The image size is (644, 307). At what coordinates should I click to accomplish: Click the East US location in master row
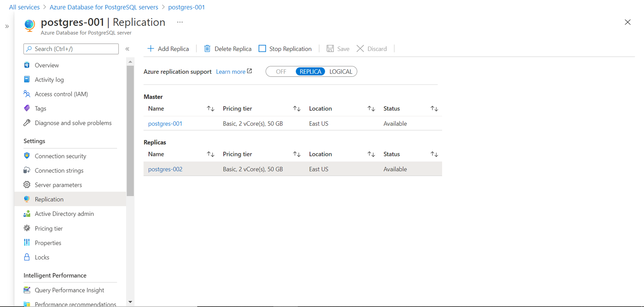[319, 124]
